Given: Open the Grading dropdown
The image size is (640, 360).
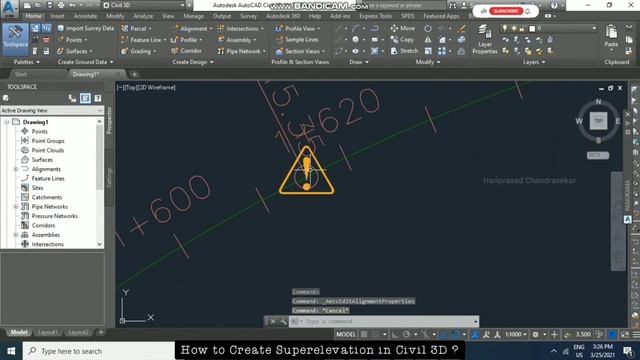Looking at the screenshot, I should point(139,51).
